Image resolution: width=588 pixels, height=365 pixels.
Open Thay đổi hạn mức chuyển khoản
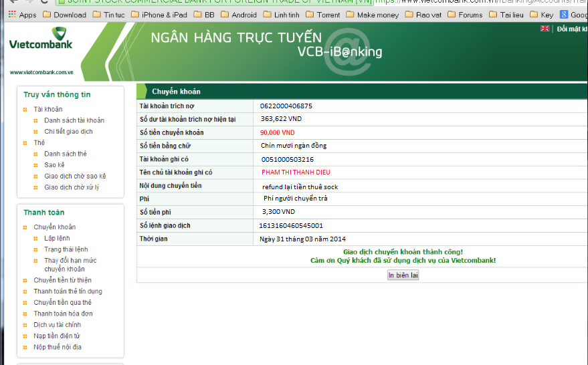70,265
